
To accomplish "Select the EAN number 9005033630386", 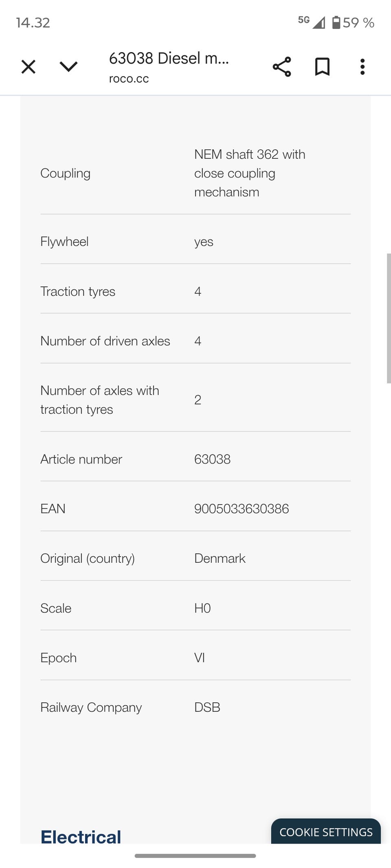I will point(241,509).
